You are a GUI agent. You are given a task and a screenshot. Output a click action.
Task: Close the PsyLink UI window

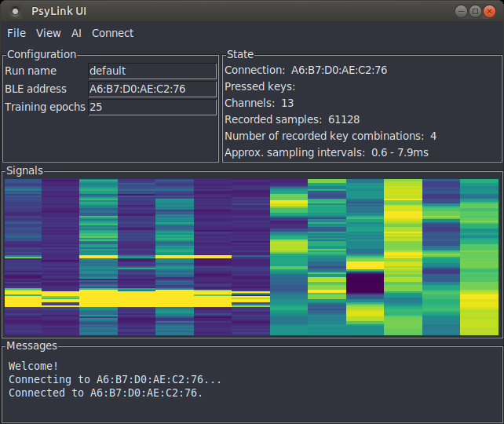click(489, 12)
